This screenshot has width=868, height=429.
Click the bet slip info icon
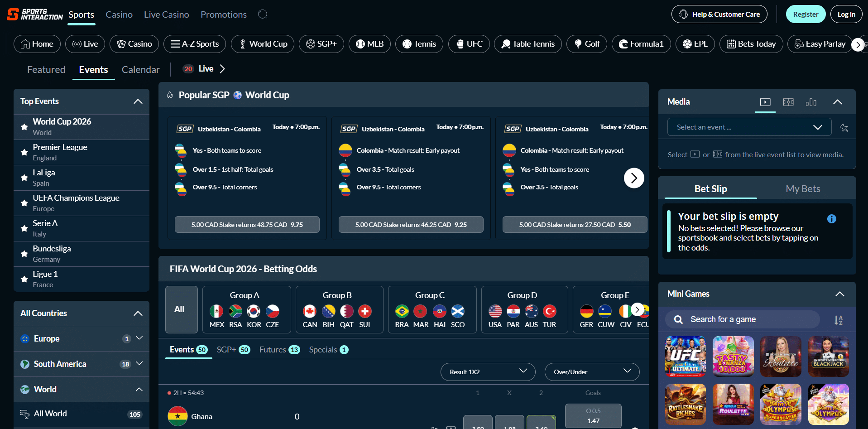click(832, 219)
